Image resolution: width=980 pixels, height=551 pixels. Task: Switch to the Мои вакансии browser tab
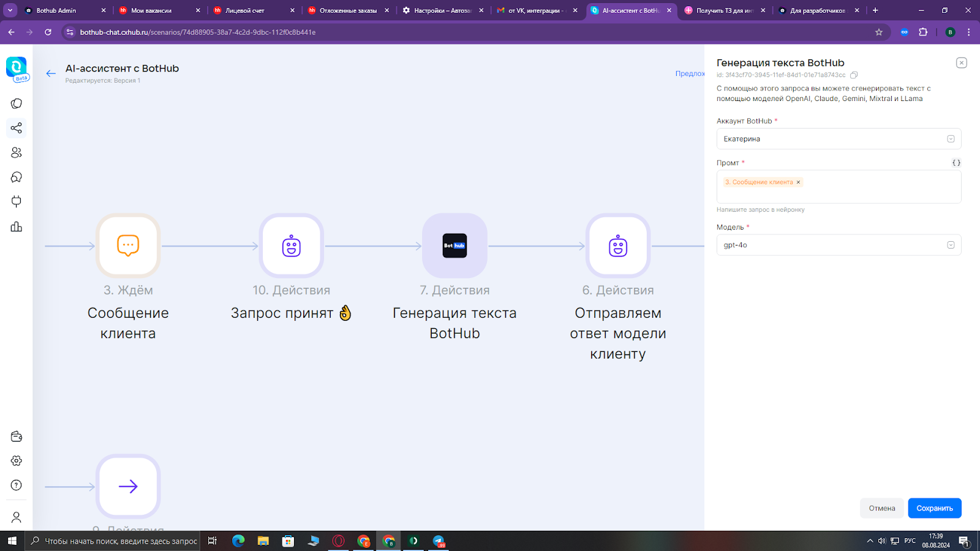[x=152, y=10]
